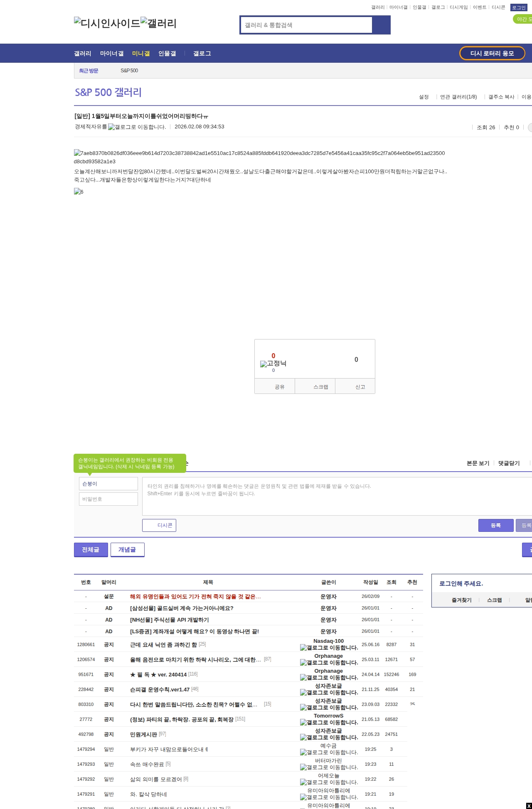532x809 pixels.
Task: Click 댓글닫기 to collapse comments
Action: pyautogui.click(x=509, y=463)
